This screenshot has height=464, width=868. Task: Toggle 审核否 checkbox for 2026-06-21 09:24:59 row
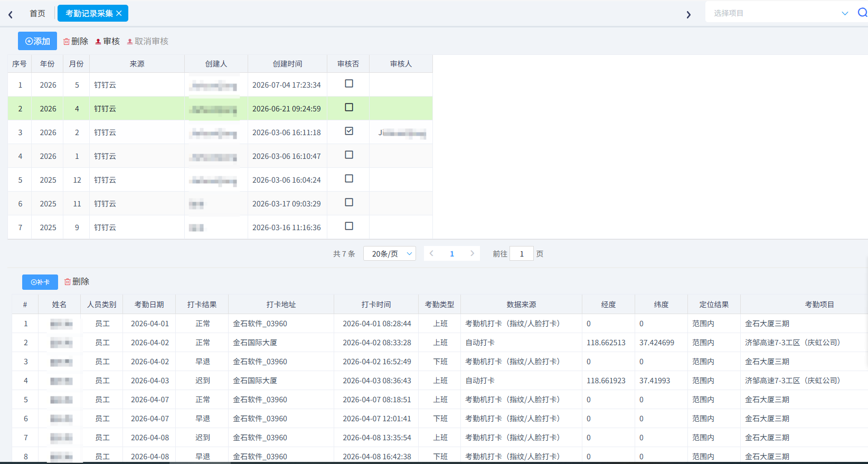point(349,107)
